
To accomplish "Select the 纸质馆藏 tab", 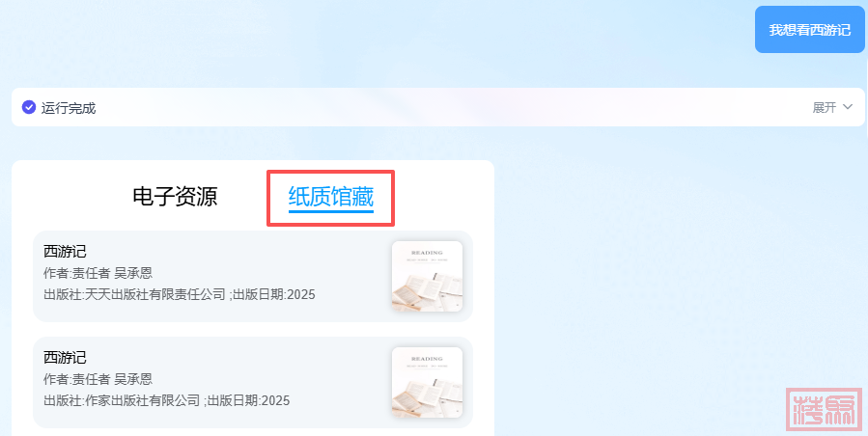I will click(331, 197).
